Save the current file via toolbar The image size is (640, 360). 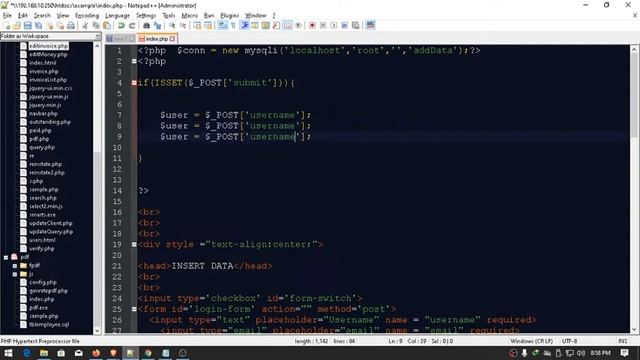tap(27, 25)
